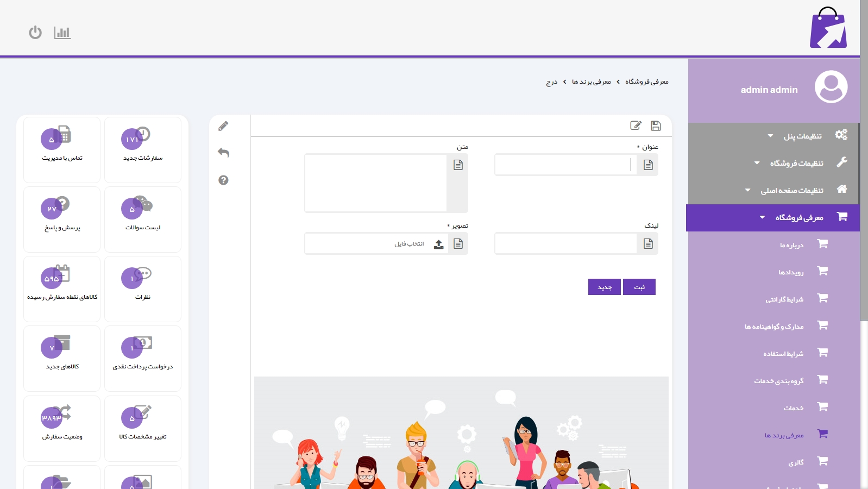Open the bar chart statistics icon

62,33
